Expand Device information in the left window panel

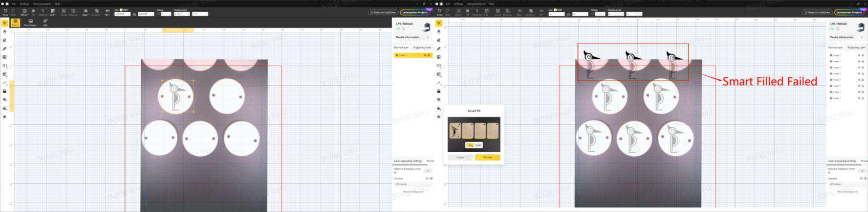(x=428, y=37)
